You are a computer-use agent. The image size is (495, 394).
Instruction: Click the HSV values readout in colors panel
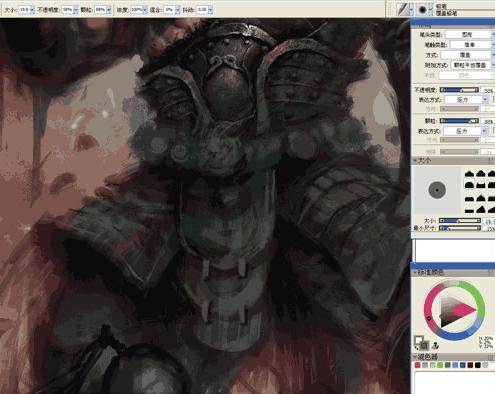coord(486,342)
